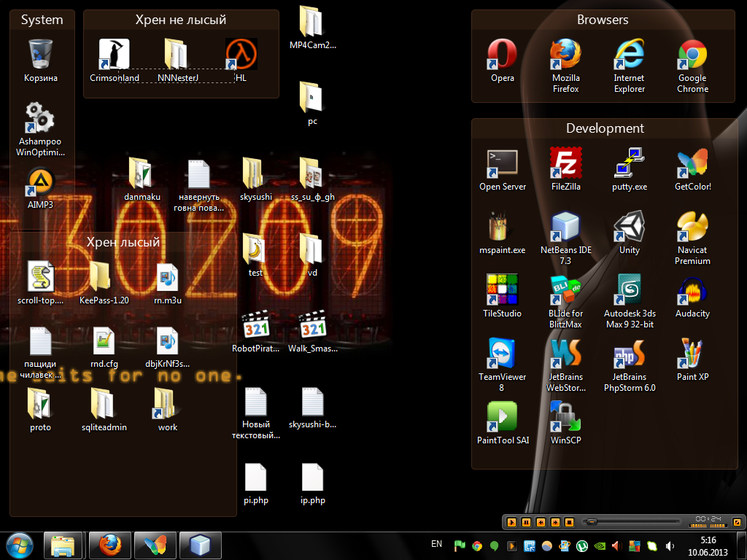This screenshot has height=560, width=747.
Task: Open the Audacity shortcut
Action: tap(692, 290)
